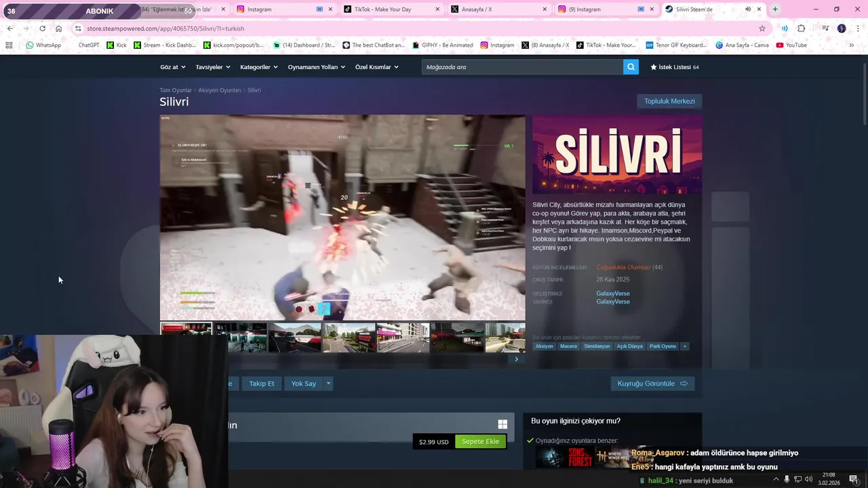Open a new browser tab
This screenshot has height=488, width=868.
tap(775, 9)
